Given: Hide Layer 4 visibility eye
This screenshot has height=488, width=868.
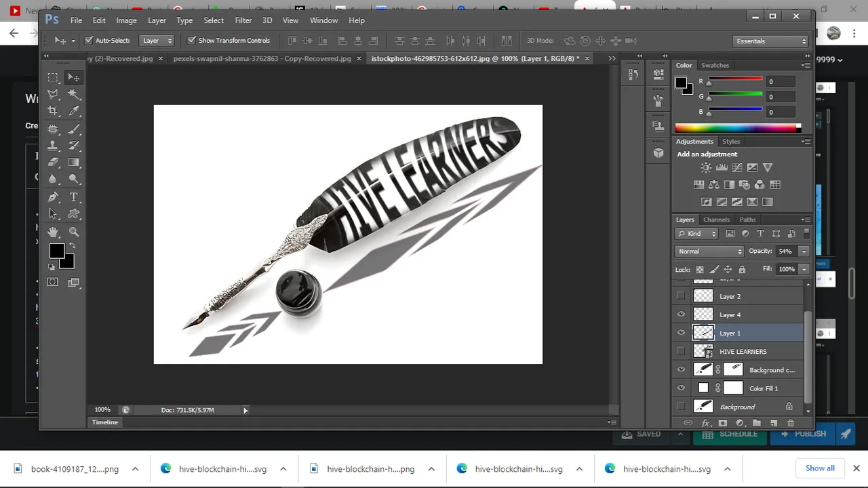Looking at the screenshot, I should click(x=682, y=314).
